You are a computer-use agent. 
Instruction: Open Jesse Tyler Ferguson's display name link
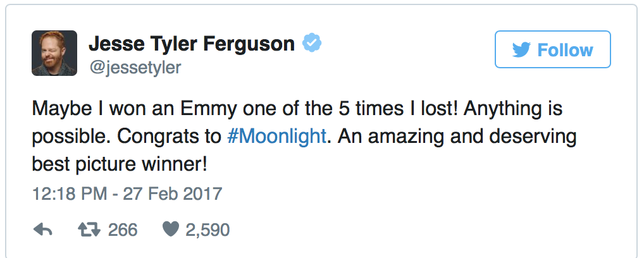pos(192,44)
